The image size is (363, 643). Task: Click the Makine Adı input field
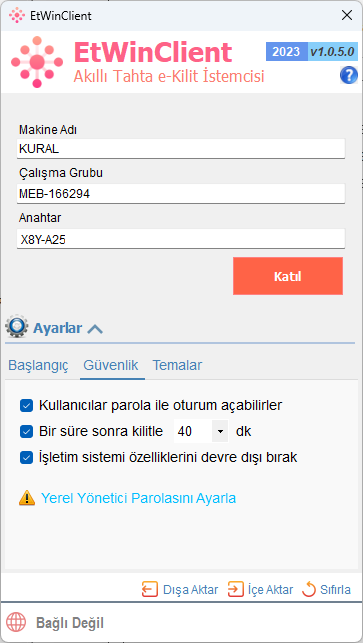coord(181,148)
